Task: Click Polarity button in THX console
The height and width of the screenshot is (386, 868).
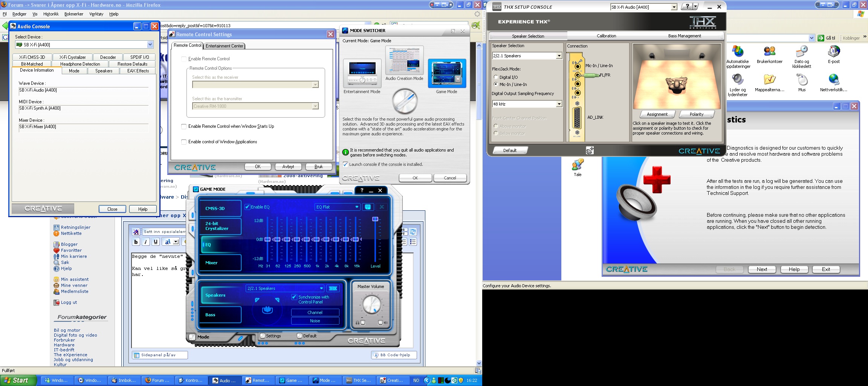Action: (x=697, y=114)
